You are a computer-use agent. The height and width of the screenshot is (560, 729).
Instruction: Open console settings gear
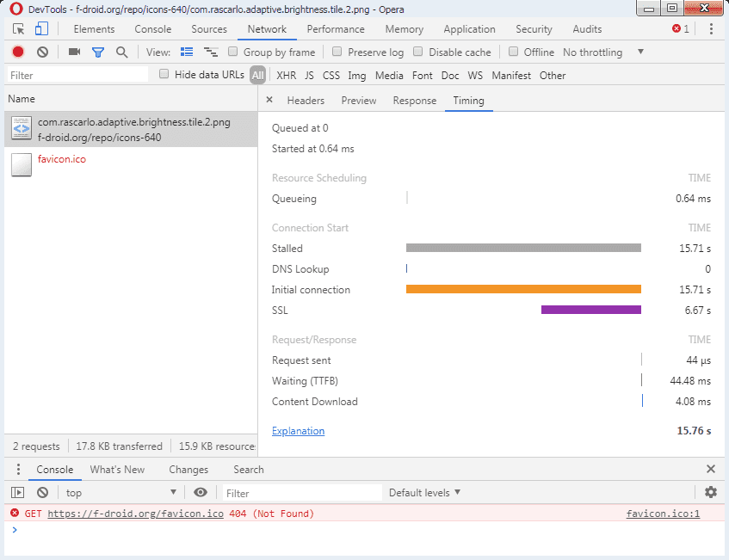coord(710,492)
